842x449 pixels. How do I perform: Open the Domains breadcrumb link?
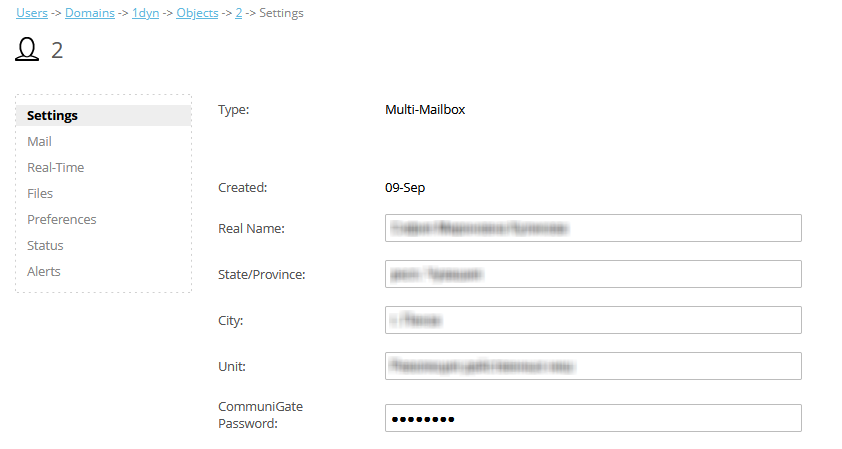pyautogui.click(x=89, y=13)
